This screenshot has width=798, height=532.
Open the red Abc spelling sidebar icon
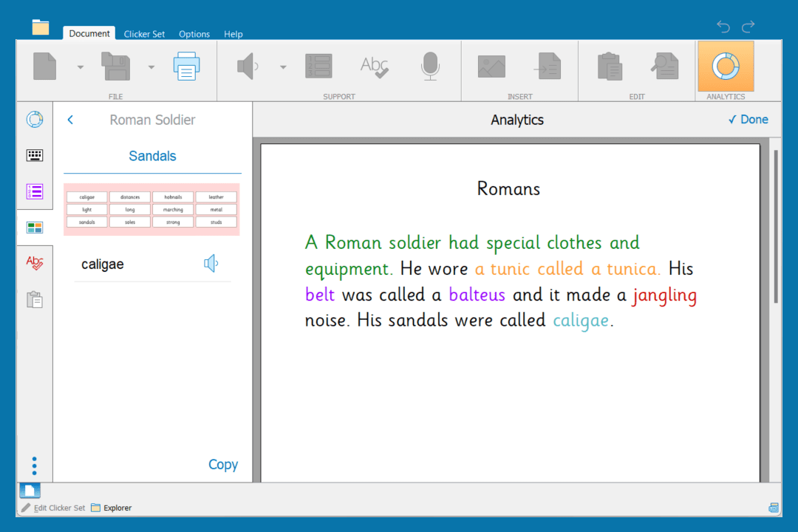(35, 263)
